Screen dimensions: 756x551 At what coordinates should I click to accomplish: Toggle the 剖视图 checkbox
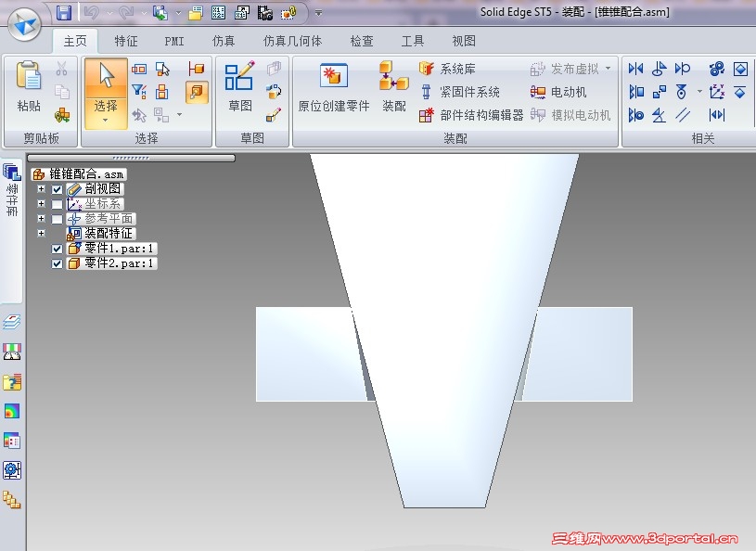coord(57,189)
